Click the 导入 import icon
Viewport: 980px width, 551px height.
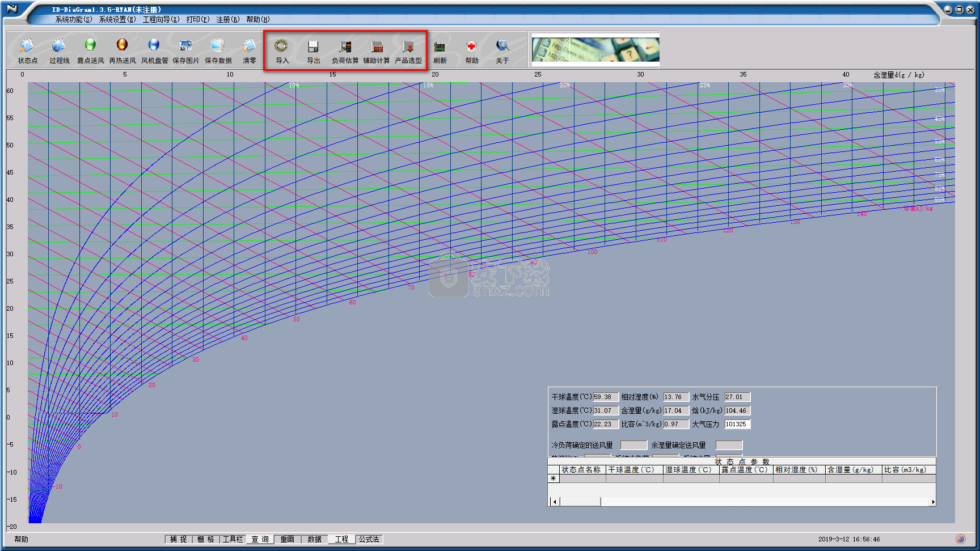coord(282,50)
